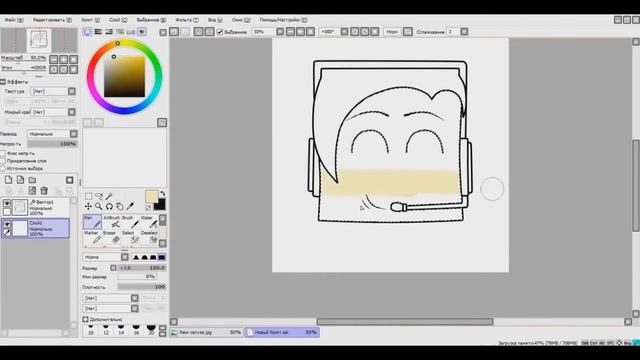
Task: Enable preserve opacity checkbox
Action: point(3,153)
